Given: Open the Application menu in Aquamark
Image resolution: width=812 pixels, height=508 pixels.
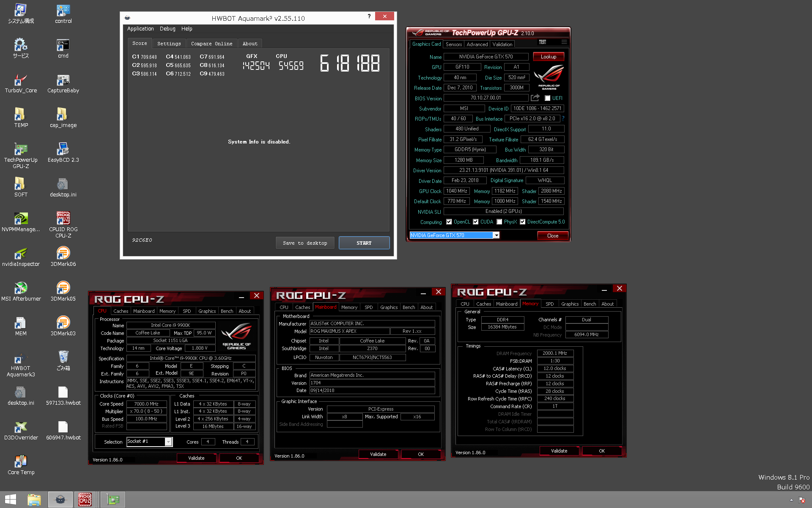Looking at the screenshot, I should click(140, 29).
